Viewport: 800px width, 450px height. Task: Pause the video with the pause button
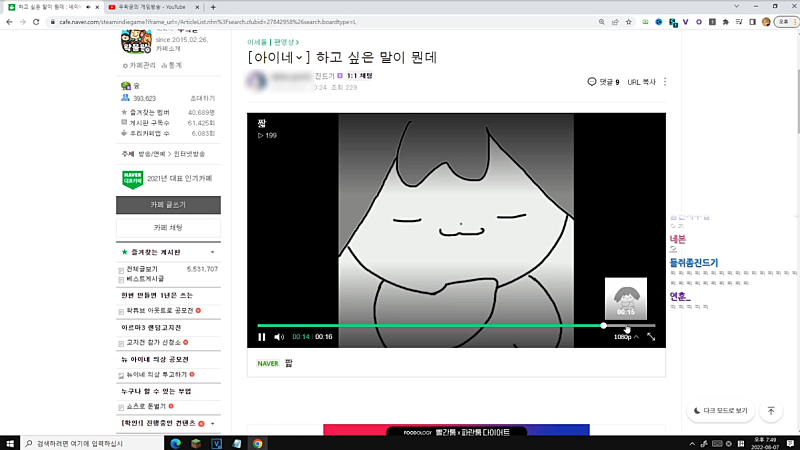(262, 337)
